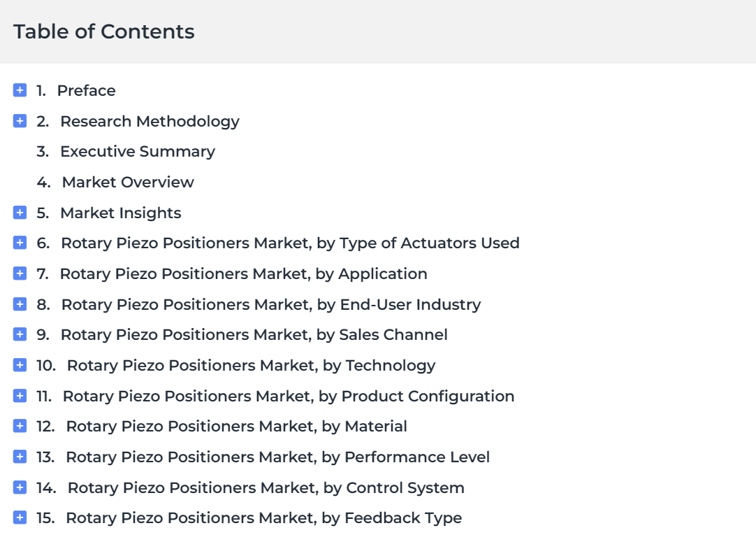Click plus icon beside by Material section
The width and height of the screenshot is (756, 535).
coord(20,426)
